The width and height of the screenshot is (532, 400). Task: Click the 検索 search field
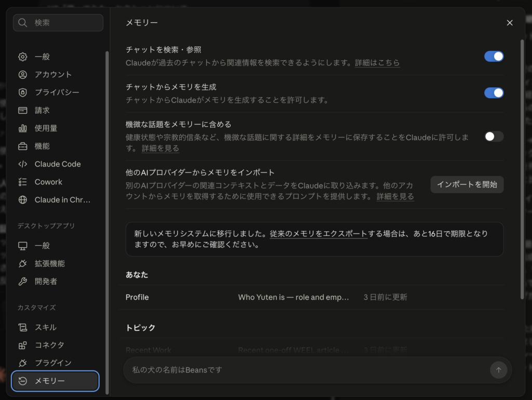tap(58, 23)
